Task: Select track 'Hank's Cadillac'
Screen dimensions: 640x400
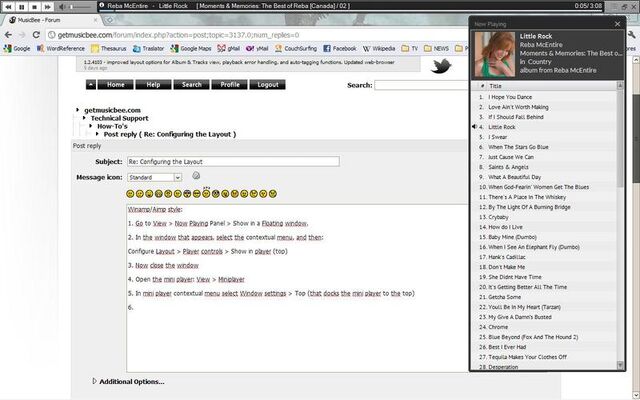Action: pyautogui.click(x=544, y=257)
